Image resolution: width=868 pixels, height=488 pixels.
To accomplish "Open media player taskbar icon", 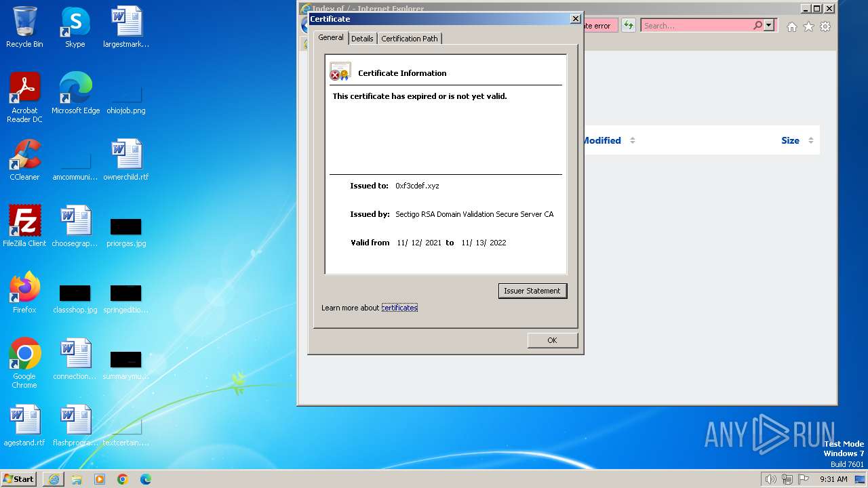I will 100,479.
